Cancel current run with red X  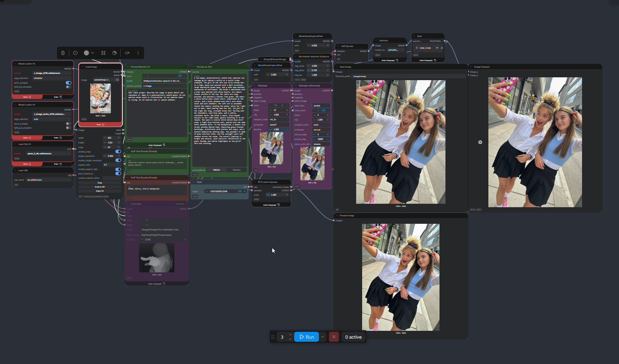pos(334,337)
